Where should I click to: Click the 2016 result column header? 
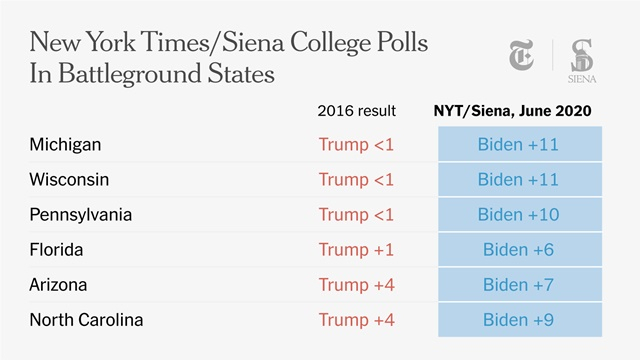(x=356, y=111)
